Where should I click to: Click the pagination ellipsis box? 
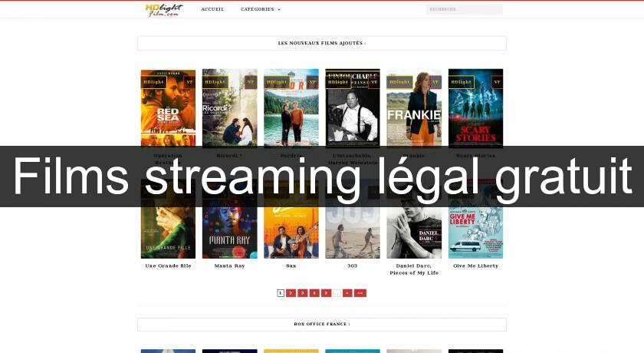337,293
